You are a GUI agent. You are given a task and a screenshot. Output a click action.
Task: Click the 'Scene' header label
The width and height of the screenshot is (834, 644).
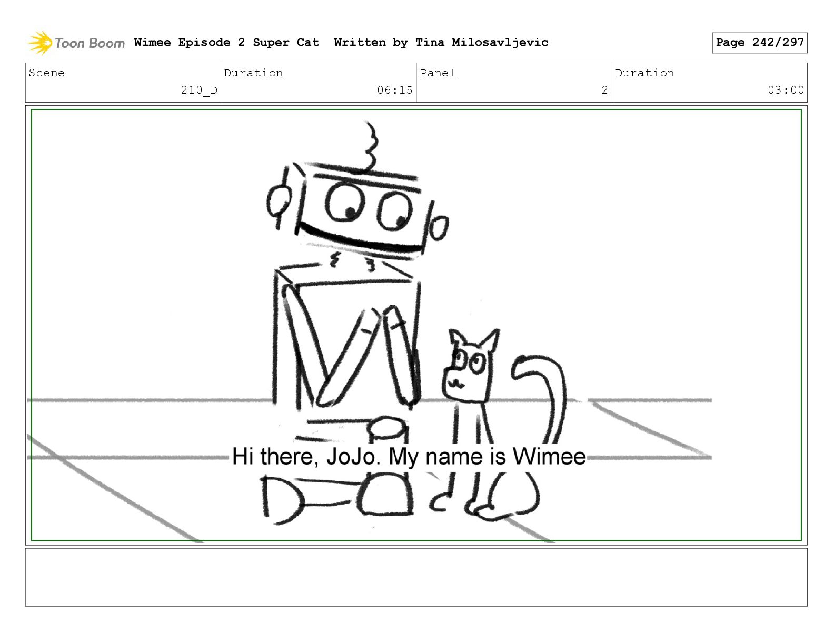coord(47,73)
